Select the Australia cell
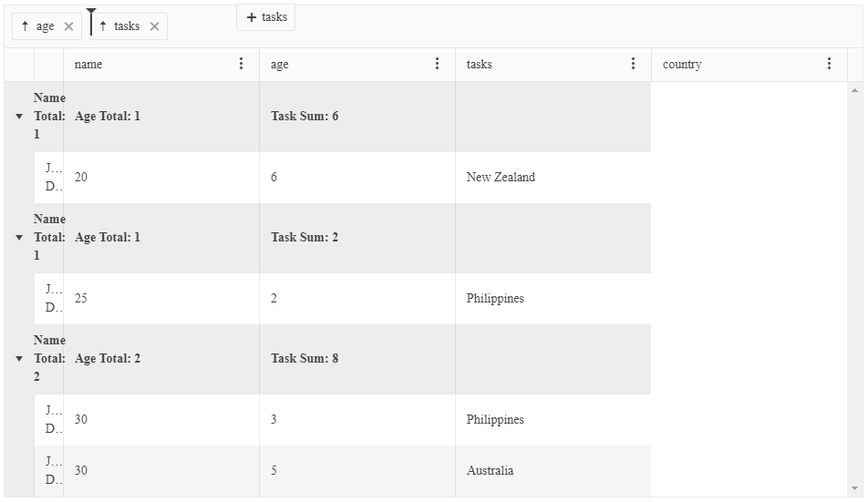The width and height of the screenshot is (868, 502). pos(490,471)
